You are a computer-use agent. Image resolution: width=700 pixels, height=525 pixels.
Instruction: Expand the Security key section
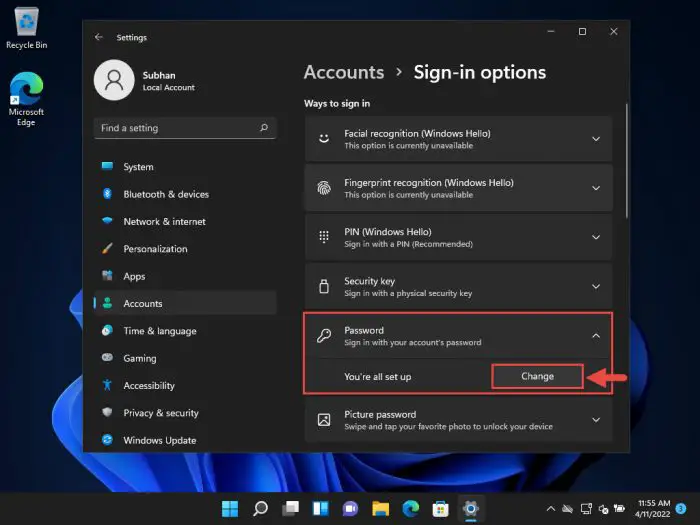pyautogui.click(x=596, y=287)
